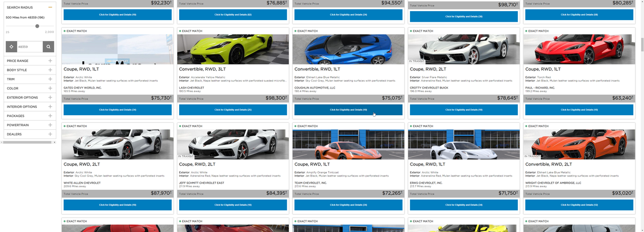View orange convertible photo at Wright Chevrolet
This screenshot has height=232, width=644.
[579, 144]
